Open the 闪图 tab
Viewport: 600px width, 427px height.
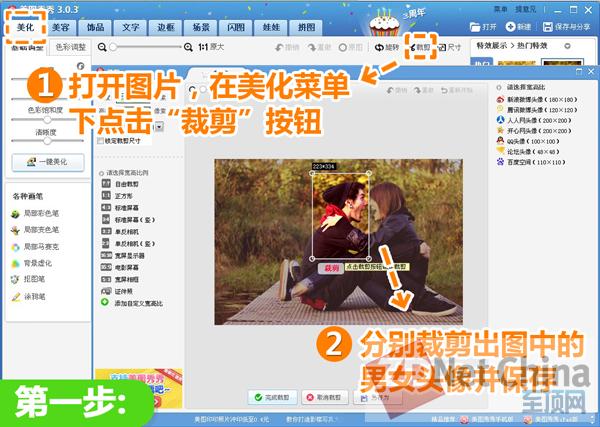pos(236,28)
